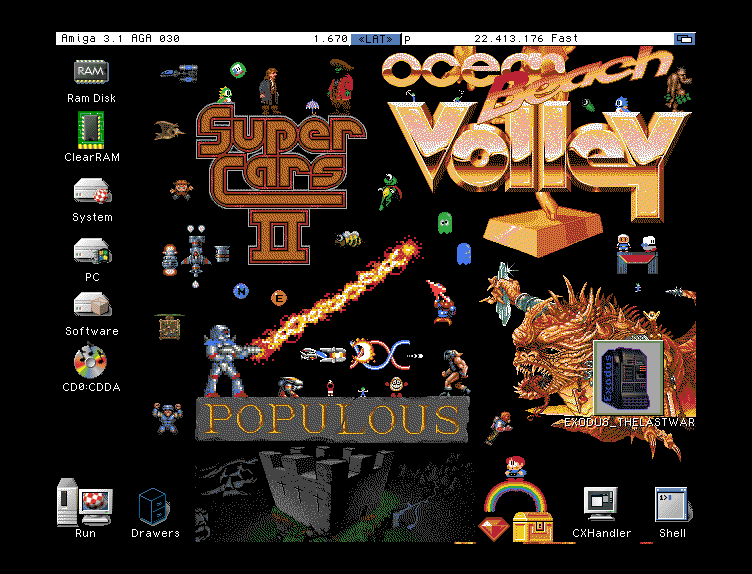Click the 'Software' label text
Image resolution: width=752 pixels, height=574 pixels.
pyautogui.click(x=92, y=331)
